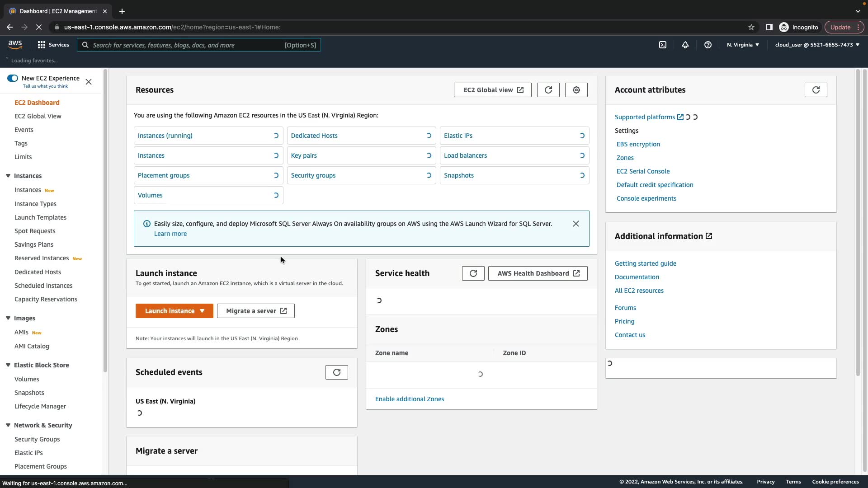Toggle the New EC2 Experience switch

13,78
